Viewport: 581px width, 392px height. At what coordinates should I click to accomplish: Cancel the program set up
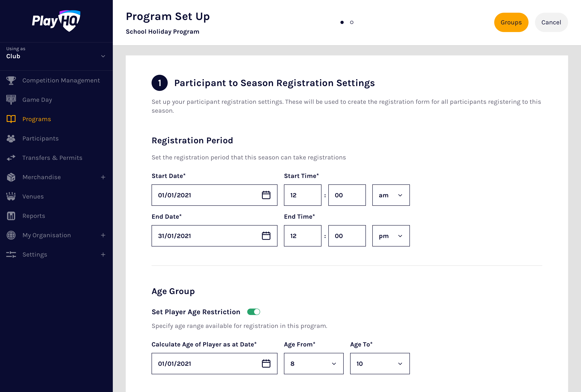[551, 22]
